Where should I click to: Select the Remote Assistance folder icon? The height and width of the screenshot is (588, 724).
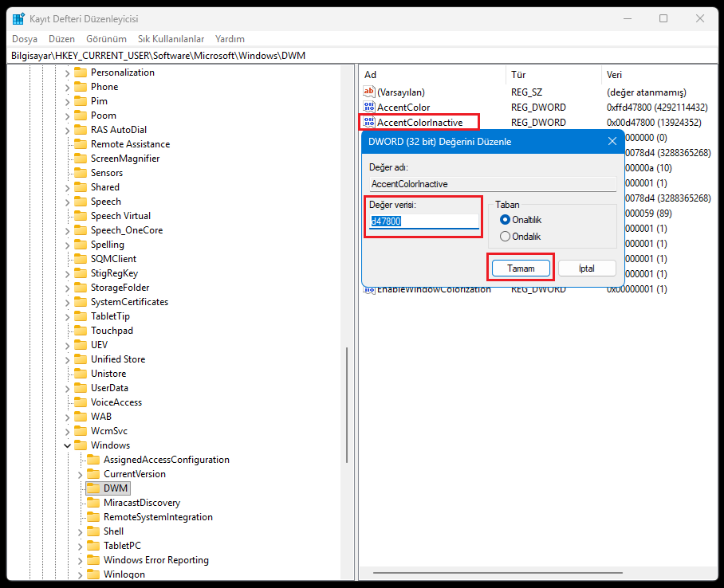click(81, 144)
